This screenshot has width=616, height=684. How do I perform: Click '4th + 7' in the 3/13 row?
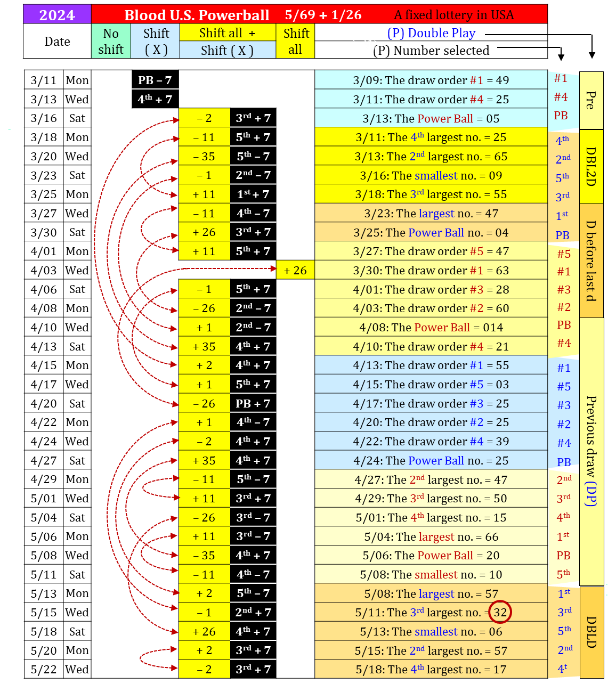(155, 99)
